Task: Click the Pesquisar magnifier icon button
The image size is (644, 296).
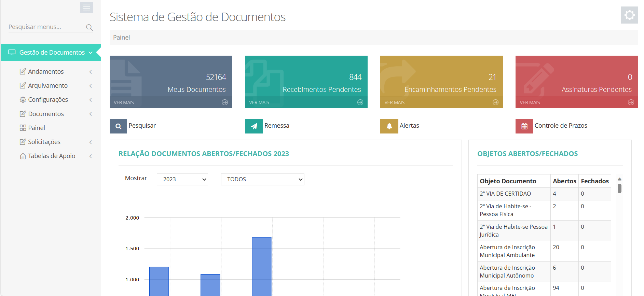Action: pos(118,126)
